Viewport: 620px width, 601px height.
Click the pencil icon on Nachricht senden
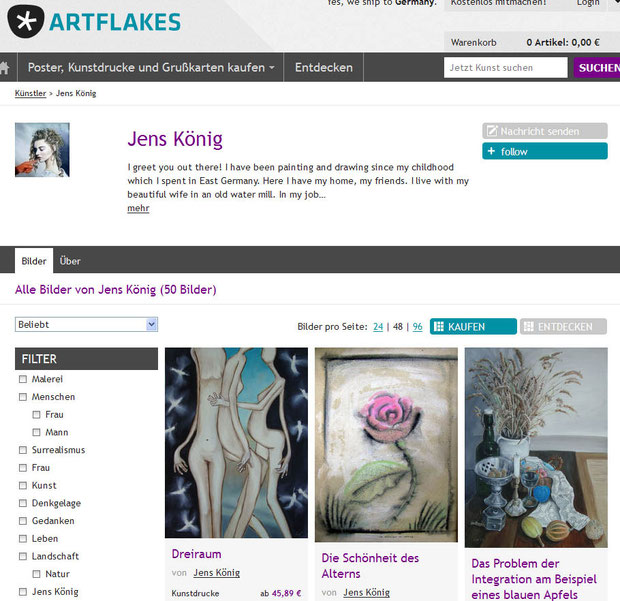point(491,131)
